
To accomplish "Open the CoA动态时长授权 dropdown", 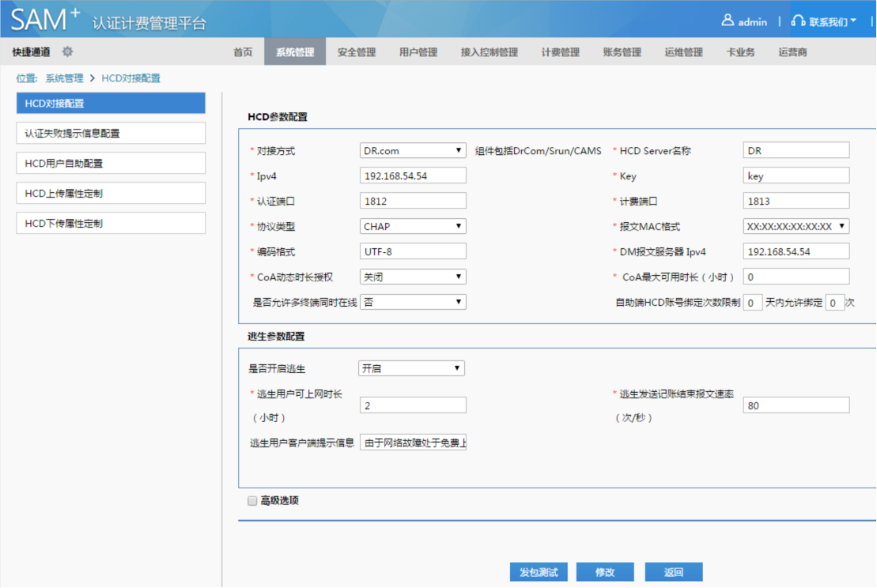I will tap(413, 277).
